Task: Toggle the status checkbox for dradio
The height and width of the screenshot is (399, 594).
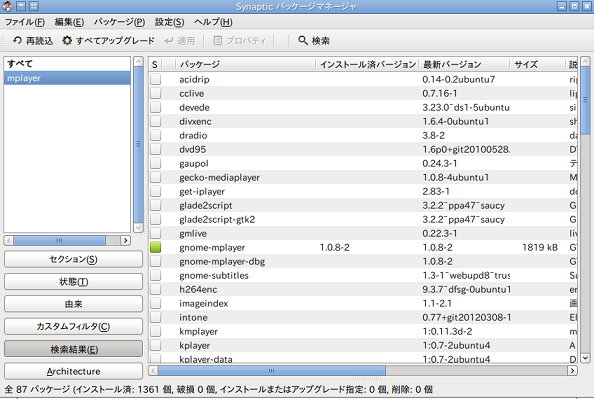Action: 155,135
